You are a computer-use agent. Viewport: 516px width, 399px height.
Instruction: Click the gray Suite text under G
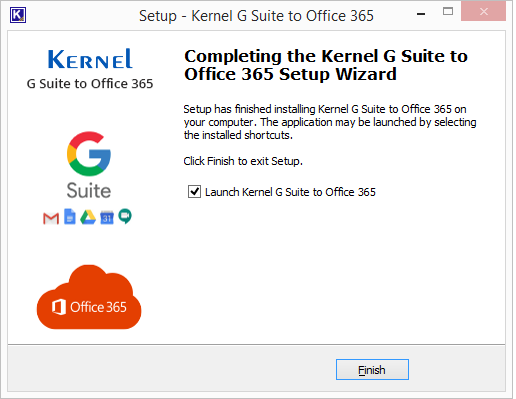(x=89, y=190)
